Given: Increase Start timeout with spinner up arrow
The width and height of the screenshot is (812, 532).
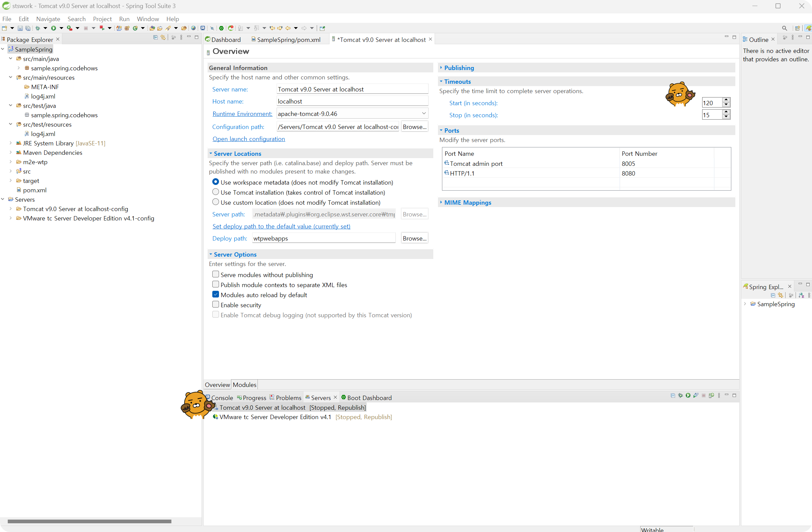Looking at the screenshot, I should [x=726, y=100].
